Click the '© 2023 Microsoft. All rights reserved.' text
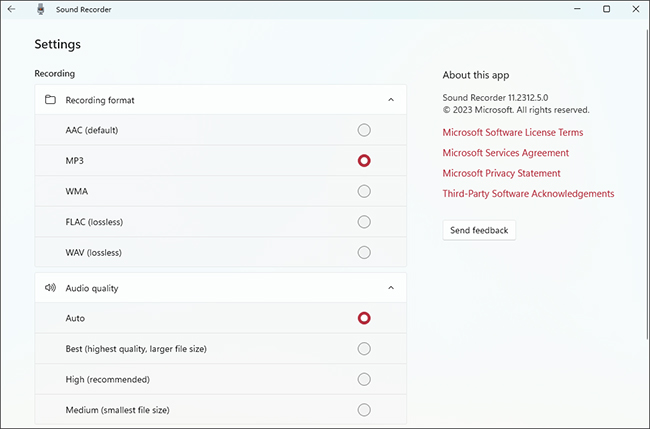This screenshot has height=429, width=650. tap(516, 110)
